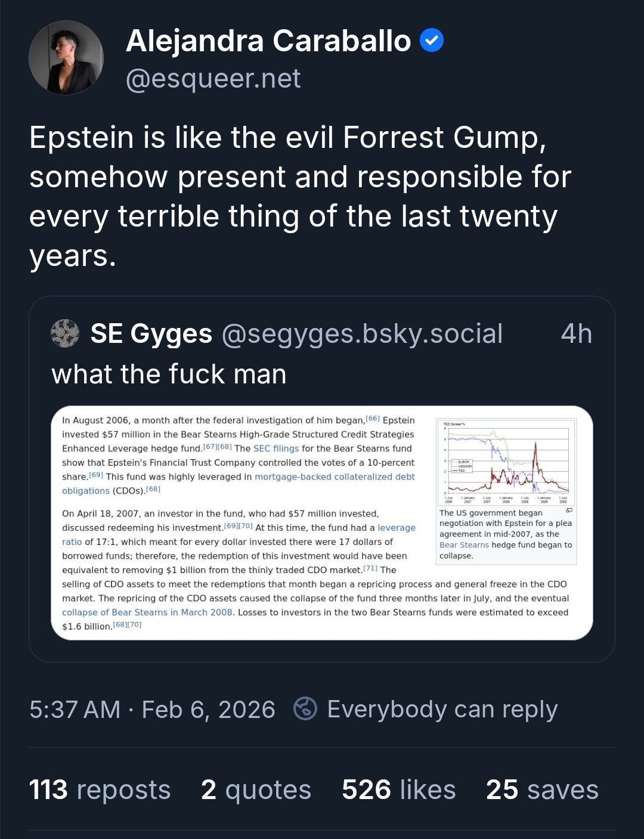Click the "what the fuck man" quoted text

[169, 374]
